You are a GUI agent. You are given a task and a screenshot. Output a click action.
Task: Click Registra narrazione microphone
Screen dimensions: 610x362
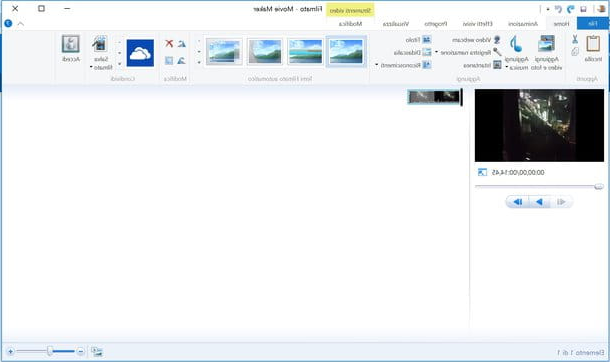coord(497,52)
